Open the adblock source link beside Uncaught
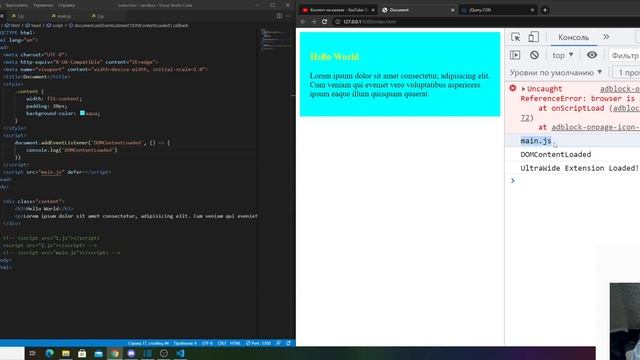Image resolution: width=640 pixels, height=360 pixels. click(x=620, y=89)
